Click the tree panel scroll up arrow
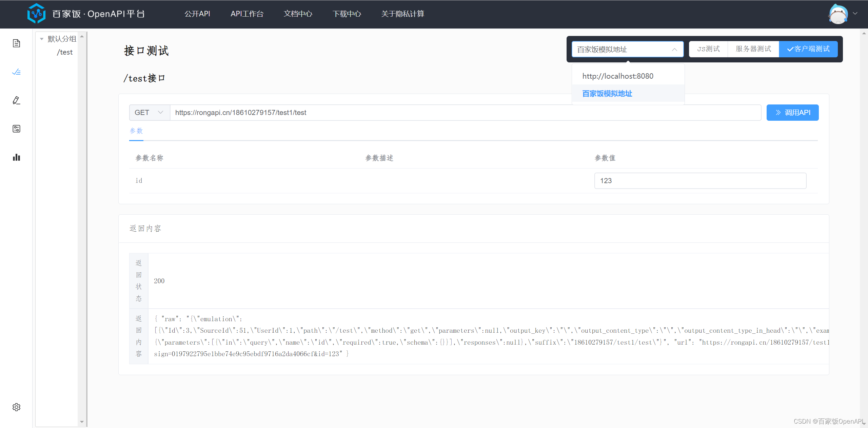This screenshot has width=868, height=428. click(82, 36)
